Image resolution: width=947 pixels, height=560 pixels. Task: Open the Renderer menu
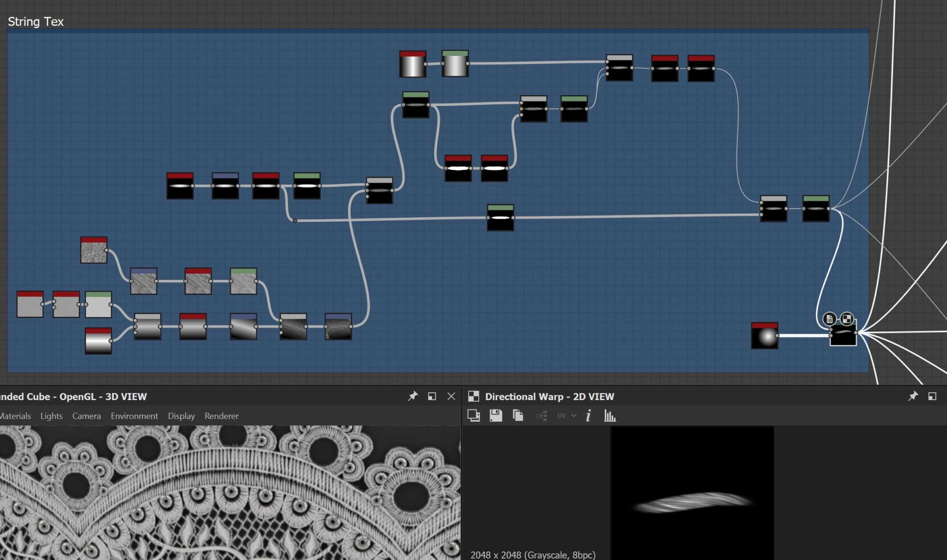click(x=221, y=416)
